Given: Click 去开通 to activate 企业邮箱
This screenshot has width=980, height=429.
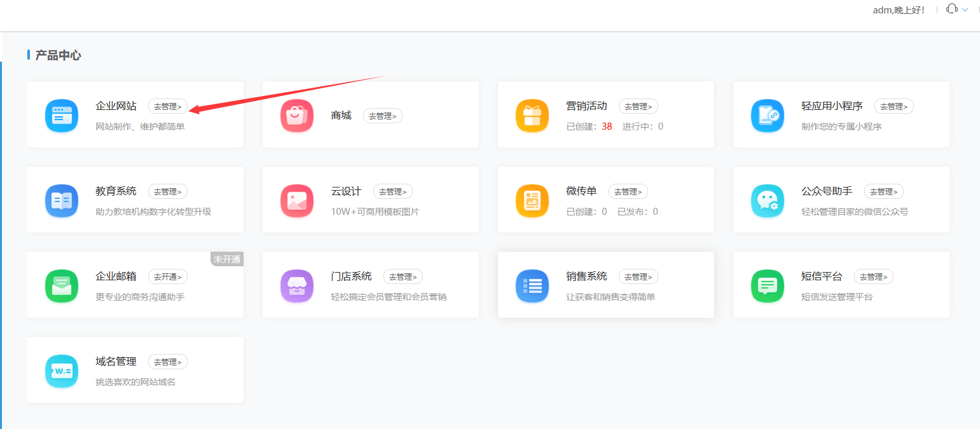Looking at the screenshot, I should point(167,276).
